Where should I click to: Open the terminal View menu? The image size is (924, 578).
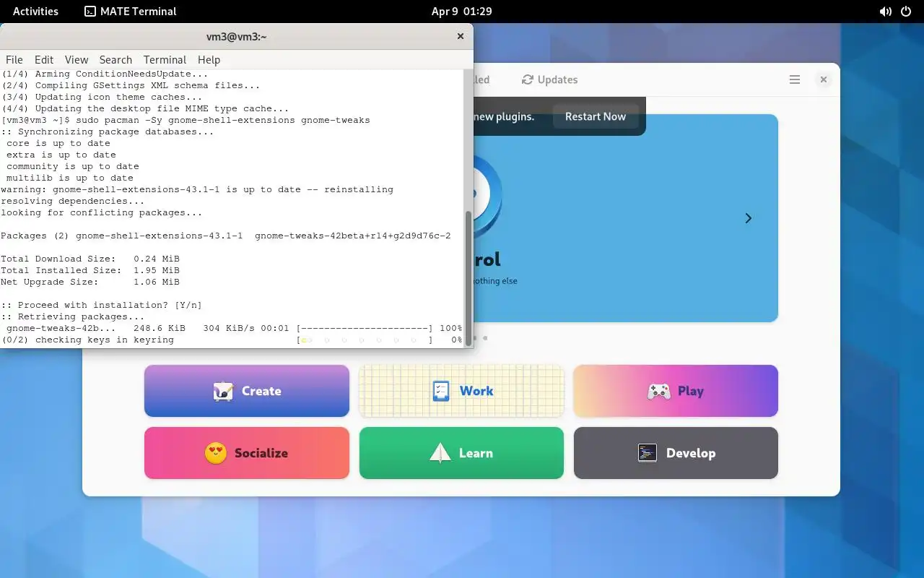coord(77,60)
